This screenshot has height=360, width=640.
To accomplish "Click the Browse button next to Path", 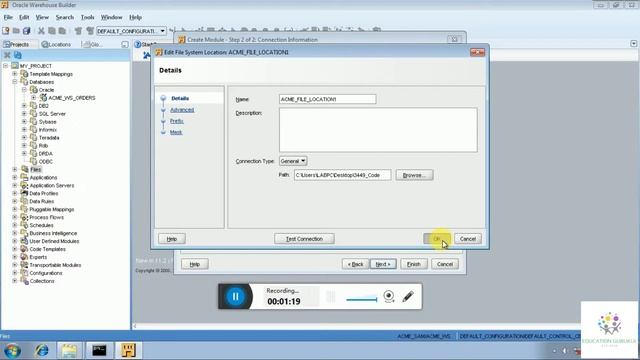I will click(x=414, y=175).
